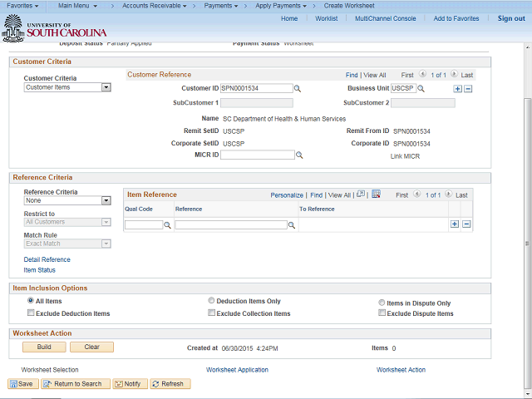Expand Apply Payments breadcrumb menu
This screenshot has height=399, width=532.
pos(281,6)
